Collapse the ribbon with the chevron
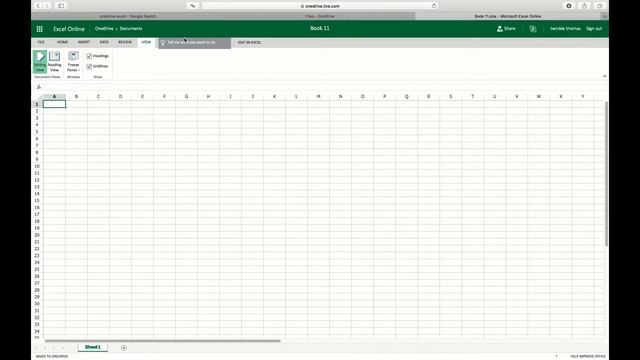This screenshot has height=360, width=640. click(604, 76)
